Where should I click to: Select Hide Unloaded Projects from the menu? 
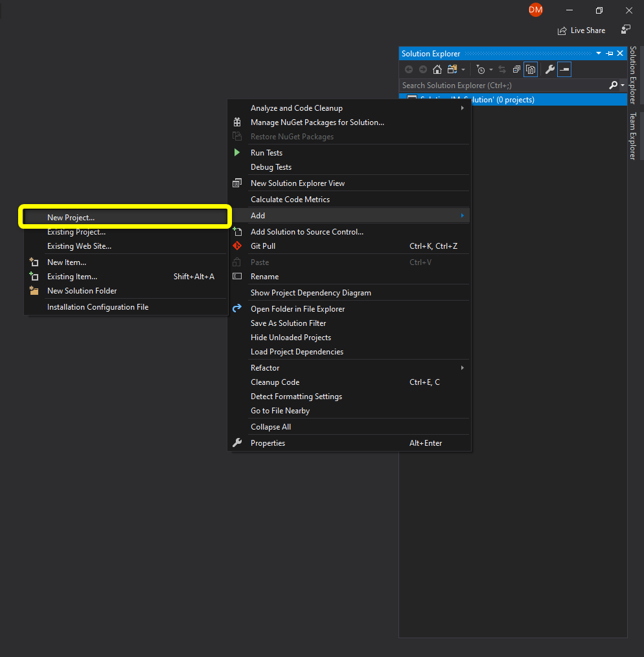pyautogui.click(x=291, y=337)
